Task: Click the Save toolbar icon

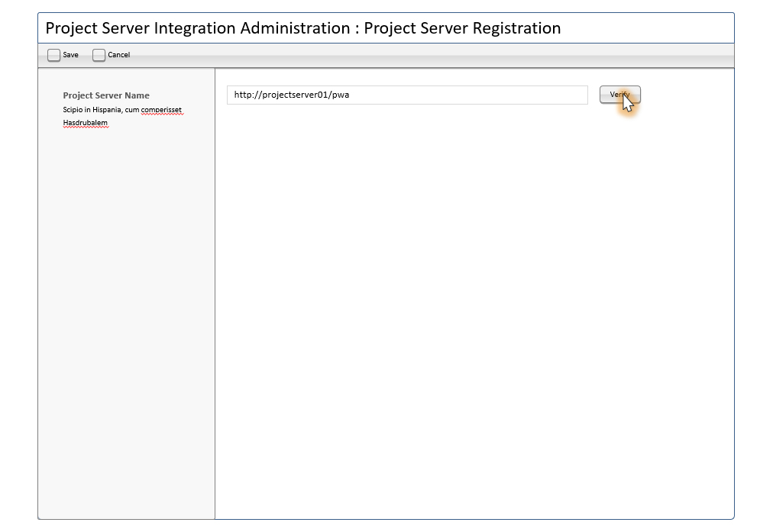Action: 53,55
